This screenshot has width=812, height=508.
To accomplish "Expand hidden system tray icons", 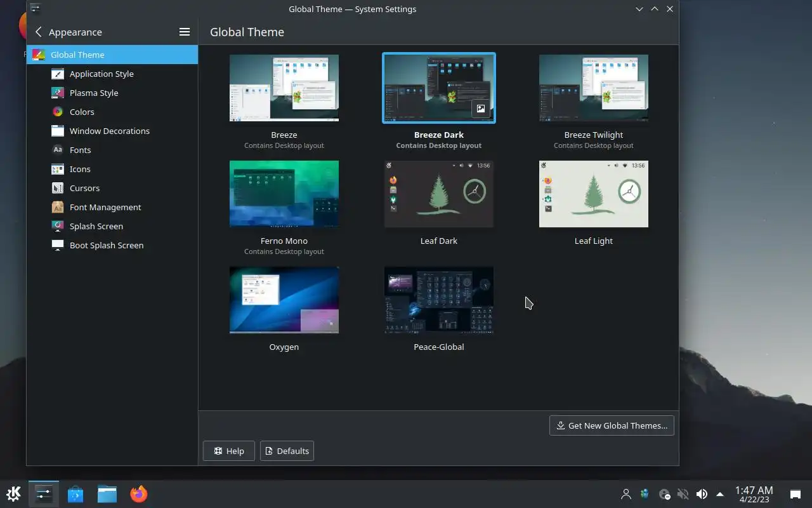I will (720, 494).
